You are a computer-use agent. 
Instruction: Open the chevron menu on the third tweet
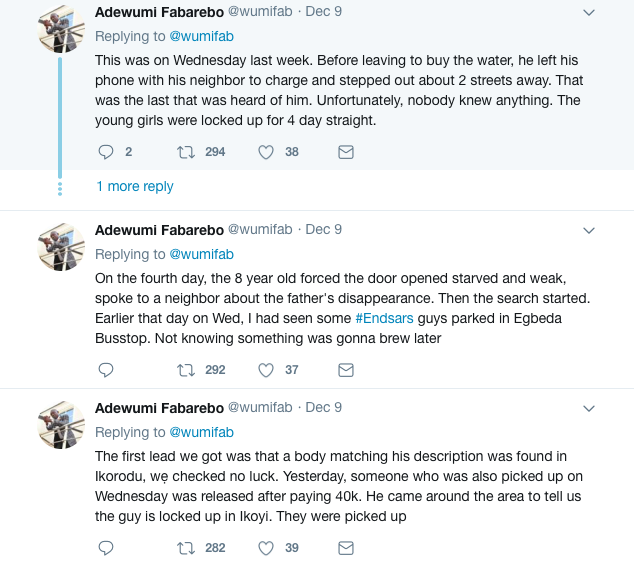point(589,408)
